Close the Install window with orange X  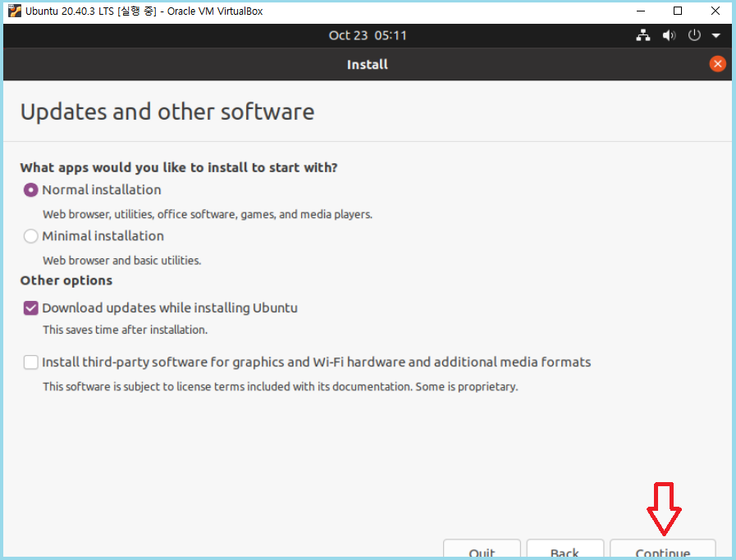click(x=717, y=64)
